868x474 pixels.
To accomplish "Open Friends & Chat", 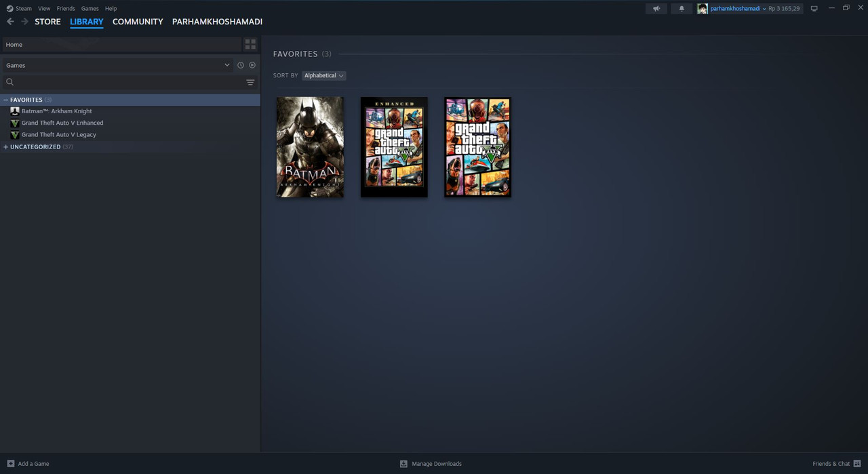I will click(831, 464).
